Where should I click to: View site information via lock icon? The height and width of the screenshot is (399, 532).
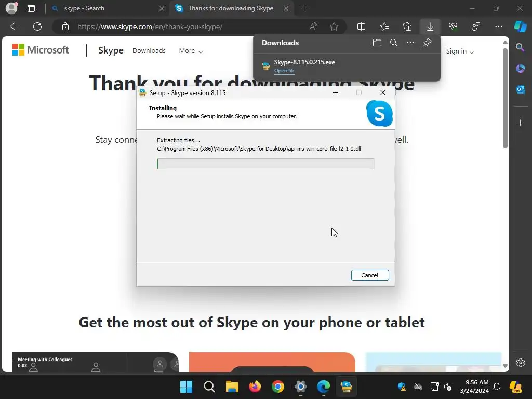tap(65, 26)
